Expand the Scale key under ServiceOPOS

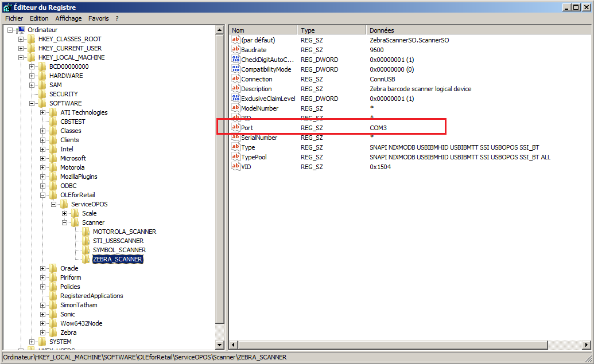click(65, 213)
